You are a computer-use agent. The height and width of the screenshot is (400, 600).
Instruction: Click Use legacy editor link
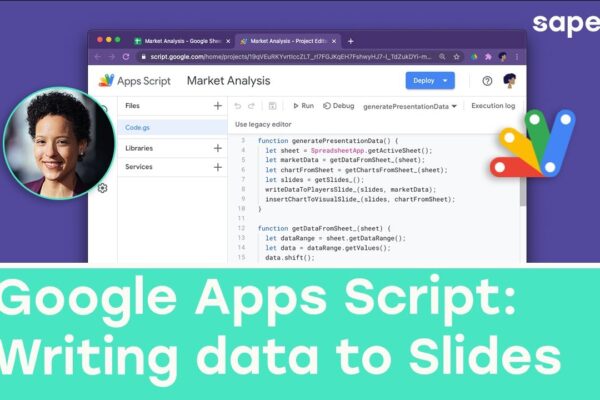click(x=263, y=124)
